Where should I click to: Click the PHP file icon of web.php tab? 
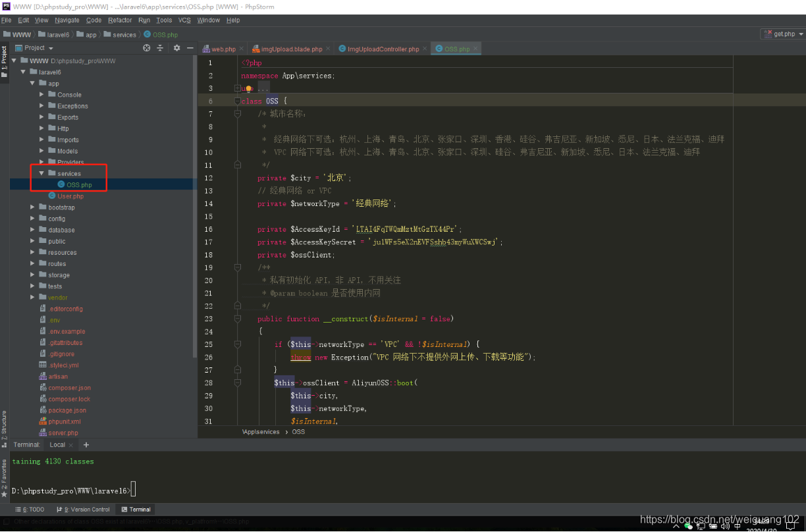click(x=206, y=49)
